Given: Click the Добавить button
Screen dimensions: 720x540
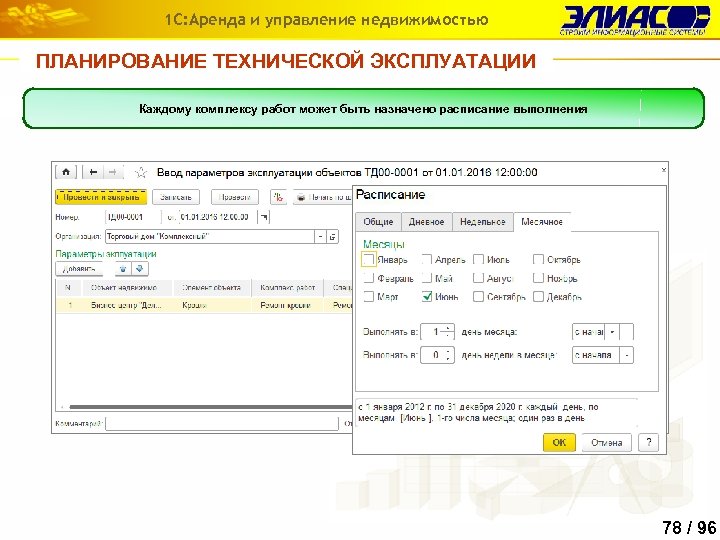Looking at the screenshot, I should coord(79,269).
